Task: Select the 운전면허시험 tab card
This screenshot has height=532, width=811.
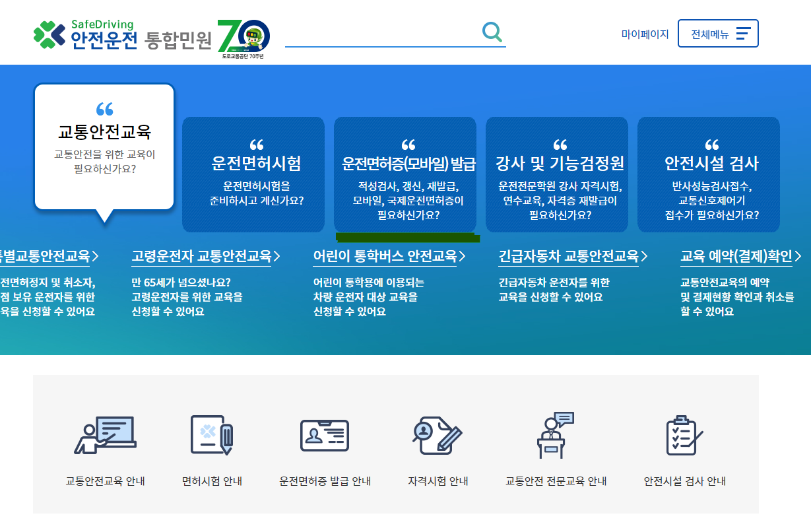Action: click(253, 174)
